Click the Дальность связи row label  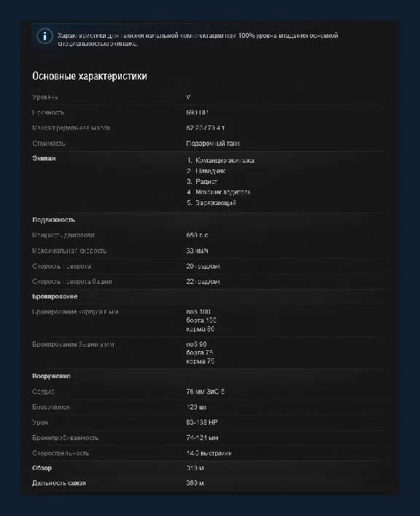tap(59, 483)
